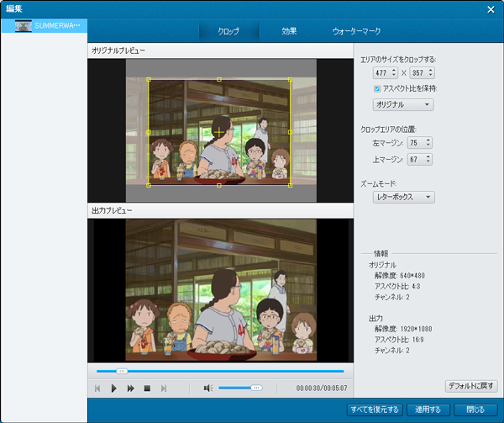The height and width of the screenshot is (423, 504).
Task: Jump to previous frame with skip-back button
Action: (97, 389)
